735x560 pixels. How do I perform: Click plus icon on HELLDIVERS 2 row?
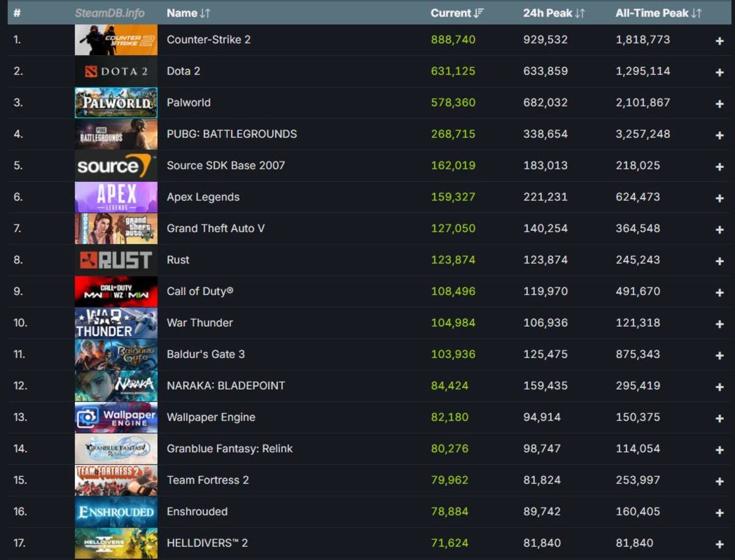[x=720, y=544]
